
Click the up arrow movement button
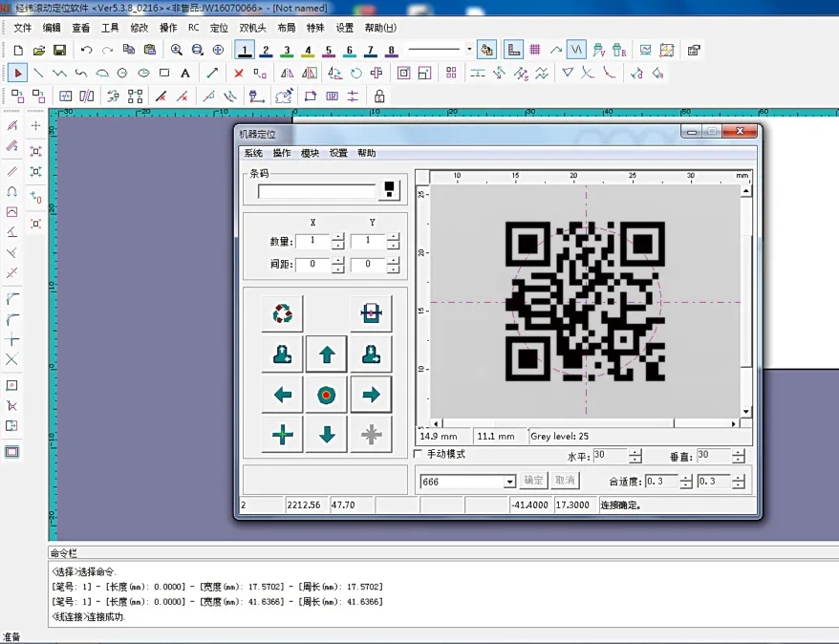pyautogui.click(x=327, y=354)
